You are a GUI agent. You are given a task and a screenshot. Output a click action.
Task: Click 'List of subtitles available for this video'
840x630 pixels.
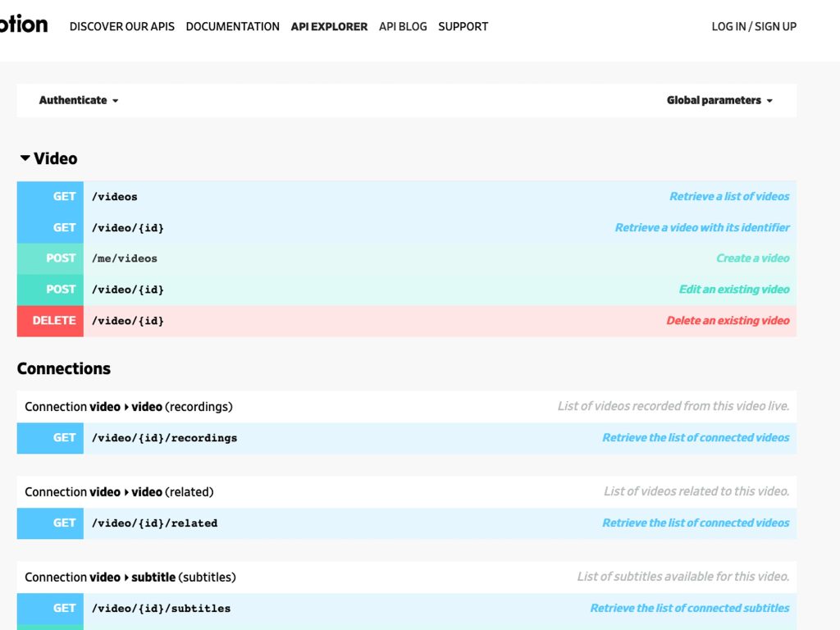click(683, 577)
